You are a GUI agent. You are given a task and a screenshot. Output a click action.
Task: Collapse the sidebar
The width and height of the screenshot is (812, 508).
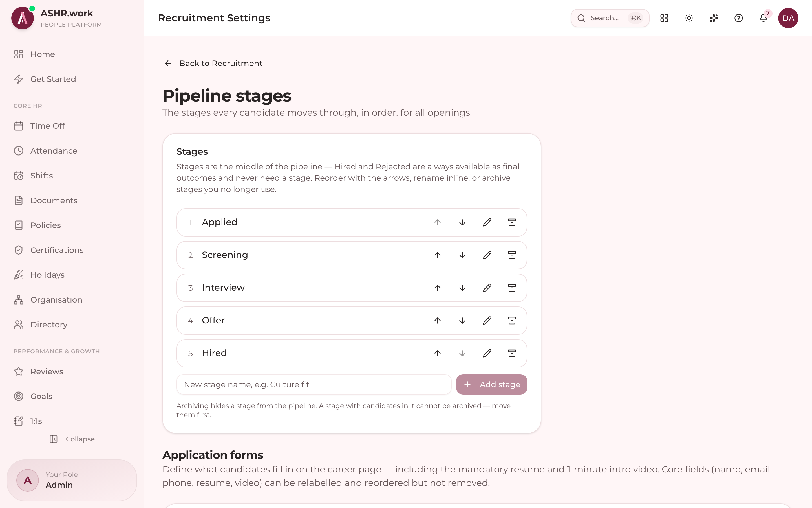[72, 439]
